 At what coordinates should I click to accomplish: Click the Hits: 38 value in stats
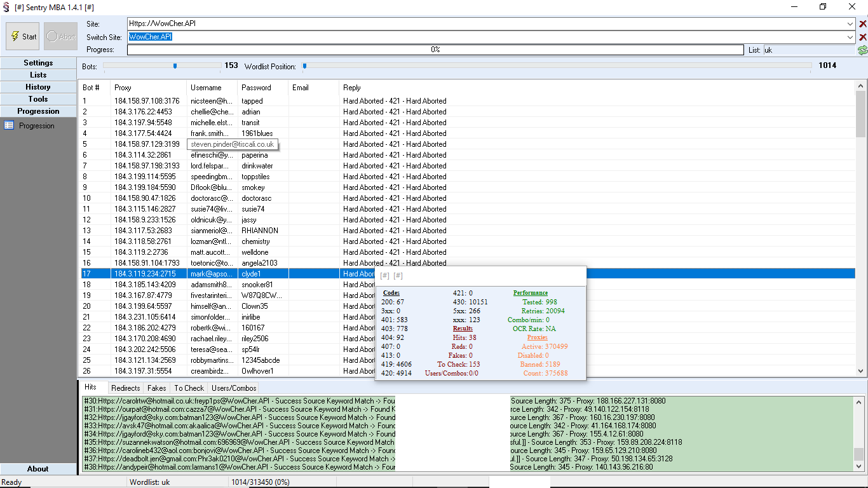tap(465, 337)
